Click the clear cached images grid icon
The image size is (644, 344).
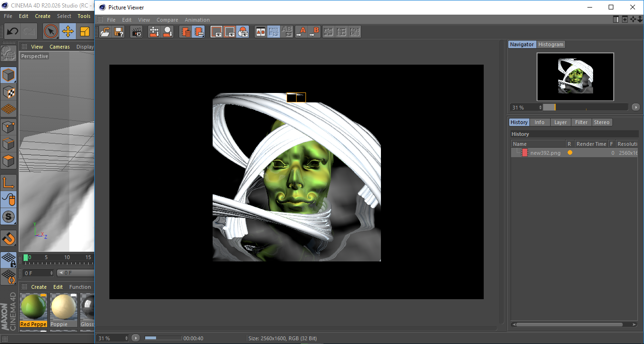(x=154, y=32)
